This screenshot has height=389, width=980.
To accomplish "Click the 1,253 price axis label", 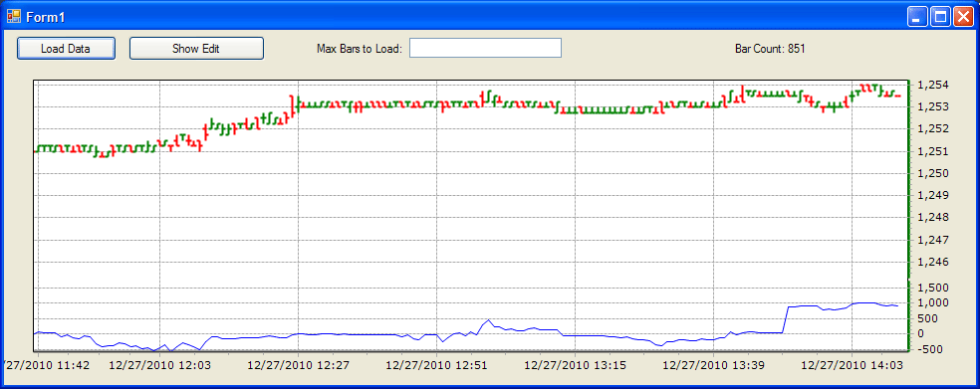I will [x=932, y=106].
